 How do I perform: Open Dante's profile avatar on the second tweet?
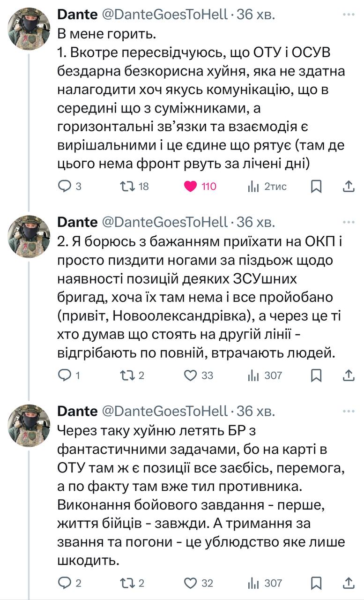[29, 237]
